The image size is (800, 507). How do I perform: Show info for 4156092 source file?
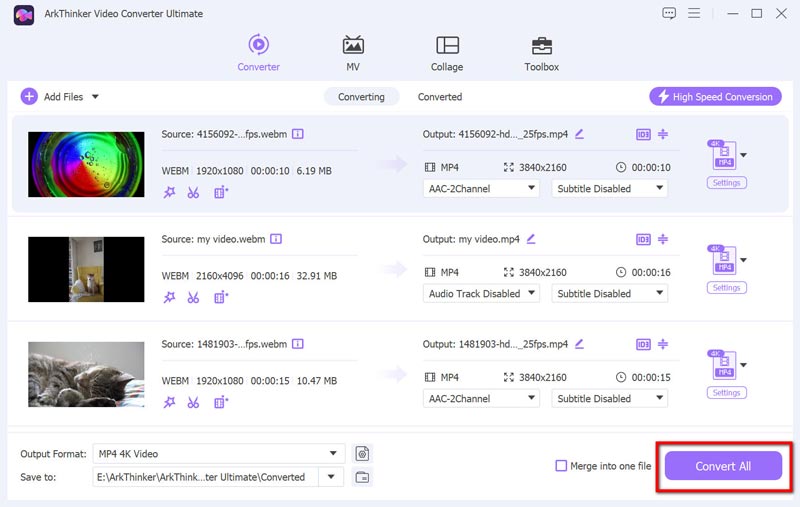[297, 134]
